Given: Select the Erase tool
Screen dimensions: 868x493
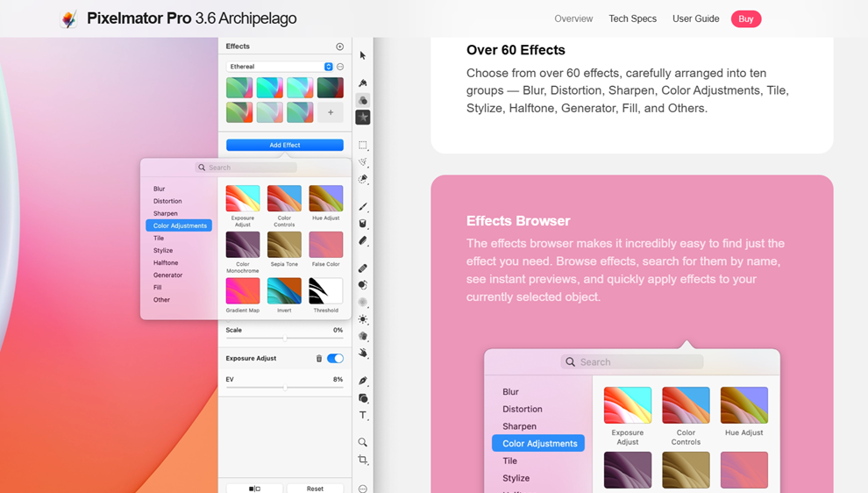Looking at the screenshot, I should point(363,240).
